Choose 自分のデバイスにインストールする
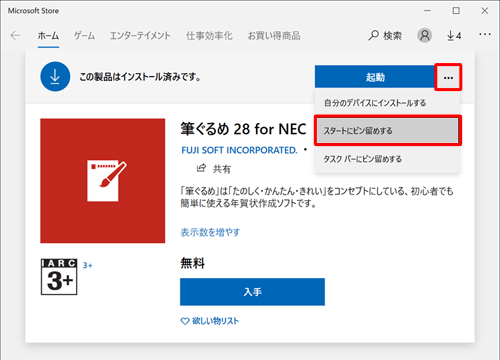 (387, 103)
